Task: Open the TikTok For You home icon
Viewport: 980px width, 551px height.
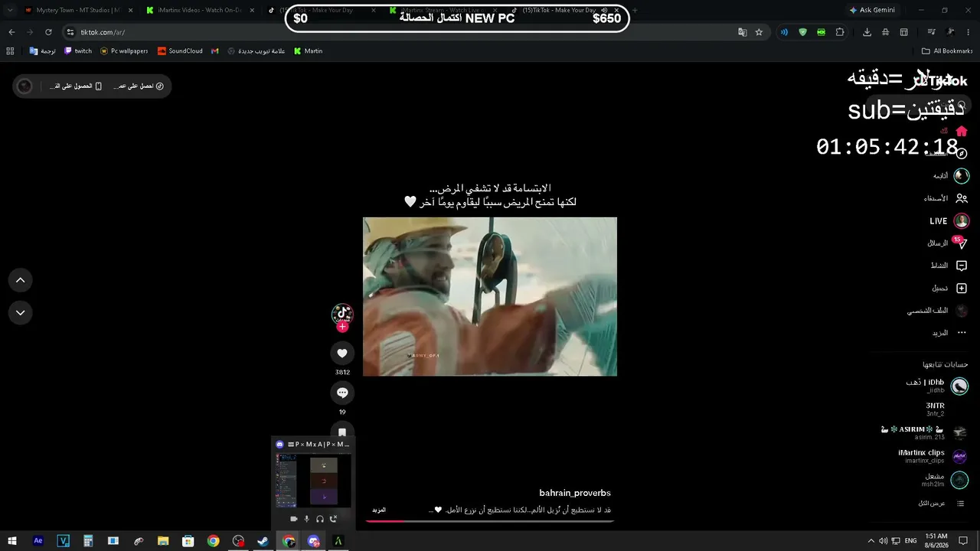Action: pyautogui.click(x=962, y=131)
